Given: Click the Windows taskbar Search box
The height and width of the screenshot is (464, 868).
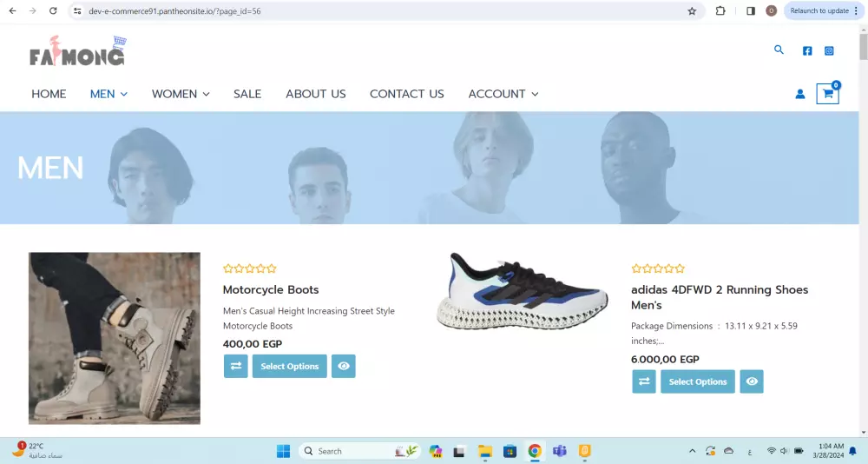Looking at the screenshot, I should point(360,451).
